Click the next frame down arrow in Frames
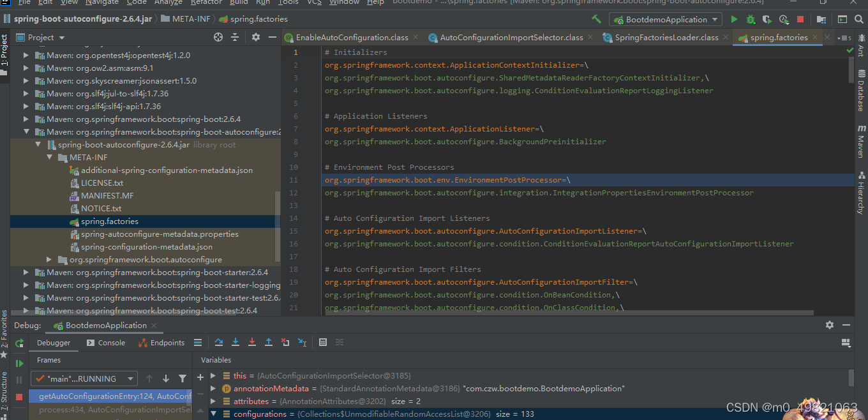868x420 pixels. (x=166, y=379)
